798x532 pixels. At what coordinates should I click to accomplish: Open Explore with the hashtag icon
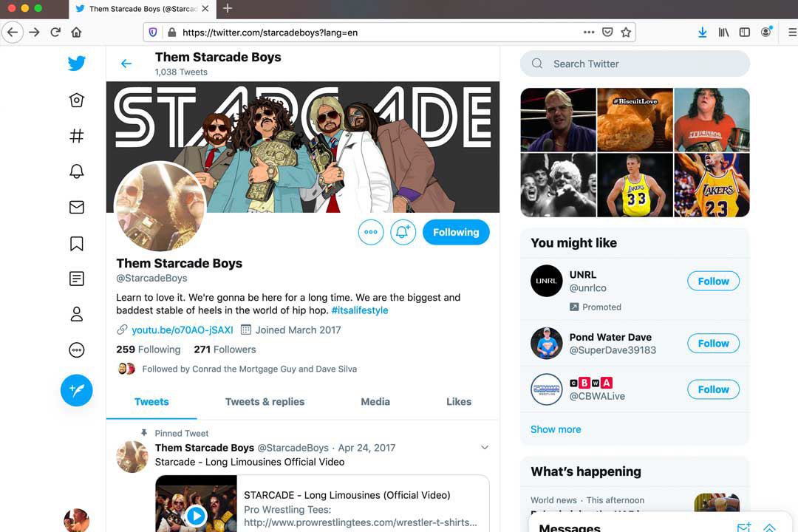pyautogui.click(x=76, y=136)
